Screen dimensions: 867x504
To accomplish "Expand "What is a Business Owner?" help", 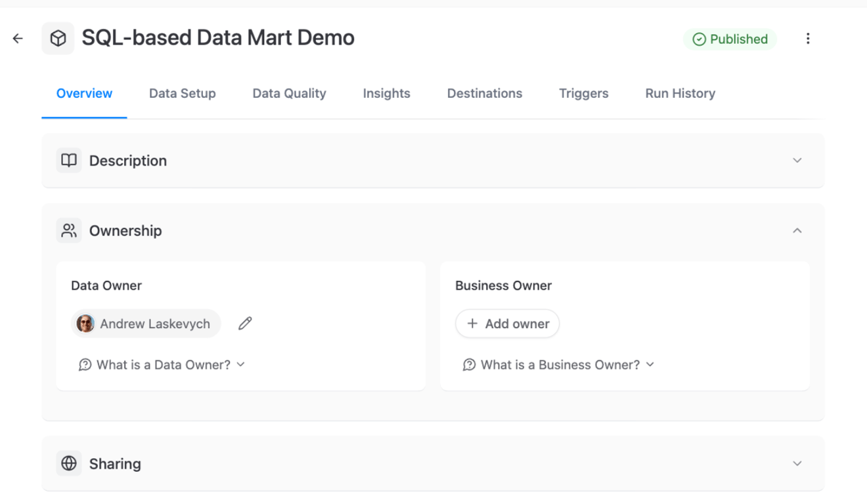I will pos(559,365).
